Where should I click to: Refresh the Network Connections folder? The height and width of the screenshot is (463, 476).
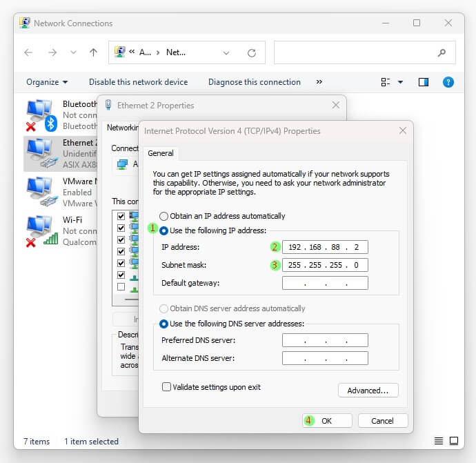click(x=252, y=52)
